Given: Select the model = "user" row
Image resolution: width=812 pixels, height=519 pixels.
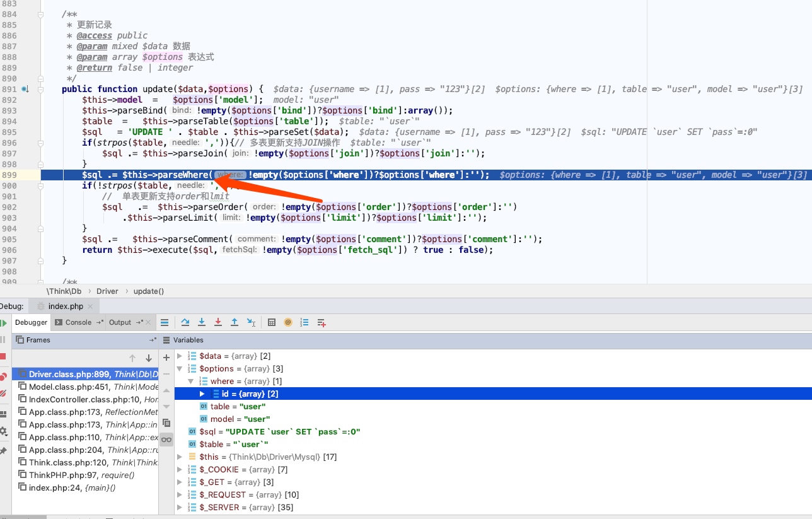Looking at the screenshot, I should [x=493, y=419].
